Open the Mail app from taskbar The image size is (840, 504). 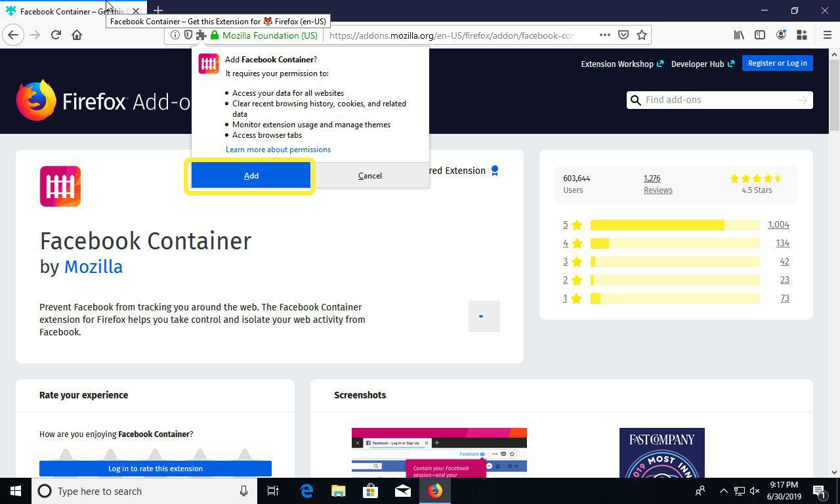(x=403, y=491)
